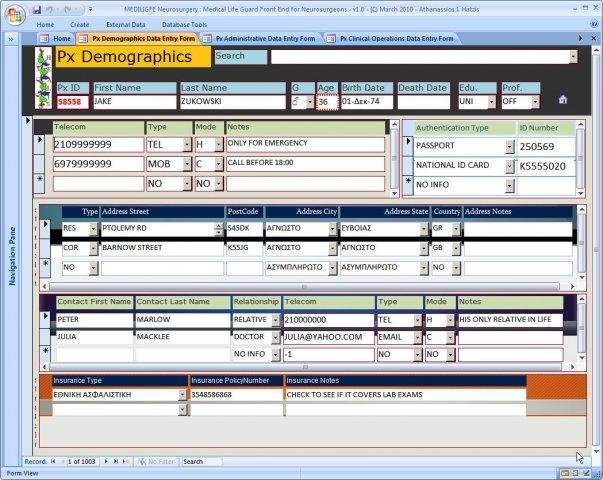This screenshot has width=603, height=480.
Task: Expand the Navigation Pane with the chevron
Action: click(11, 38)
